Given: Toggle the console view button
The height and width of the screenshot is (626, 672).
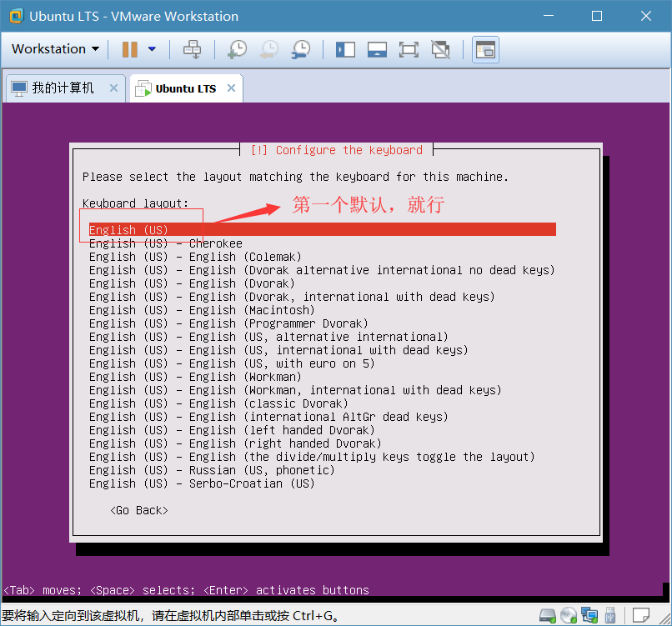Looking at the screenshot, I should [485, 49].
